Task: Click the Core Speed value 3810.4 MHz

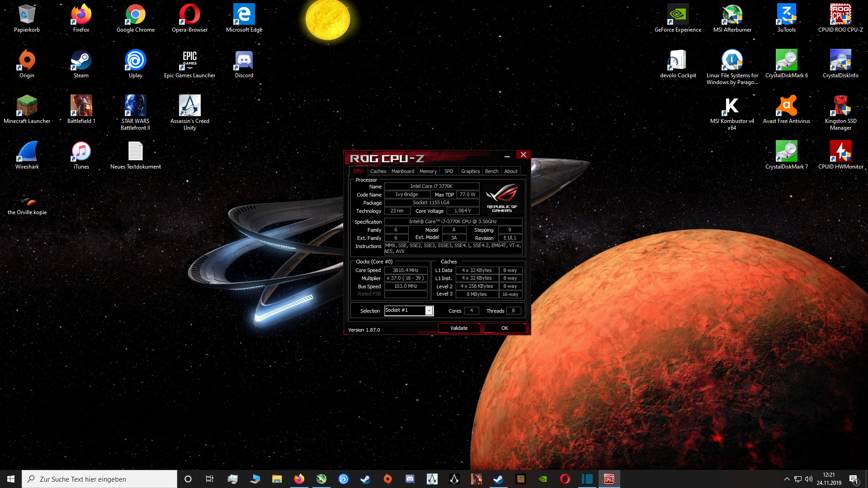Action: tap(406, 270)
